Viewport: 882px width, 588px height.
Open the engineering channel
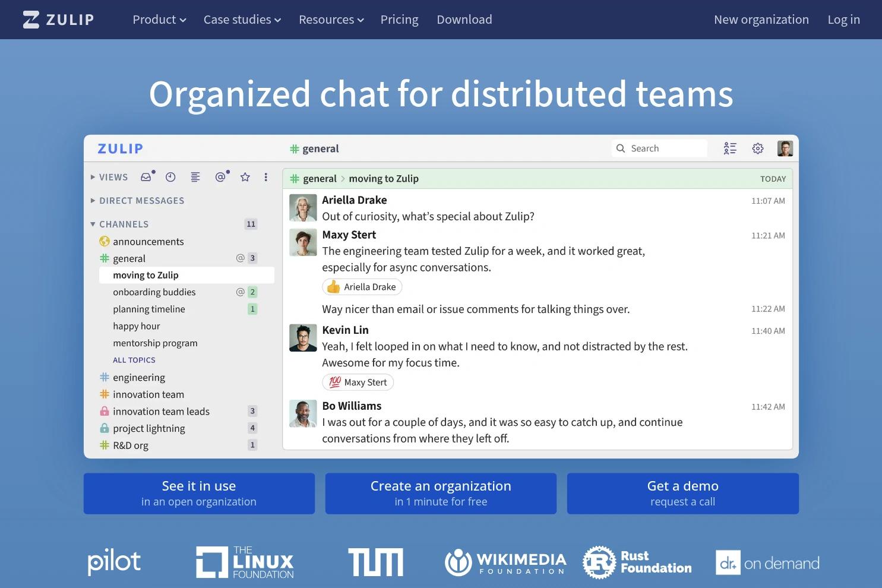point(139,377)
